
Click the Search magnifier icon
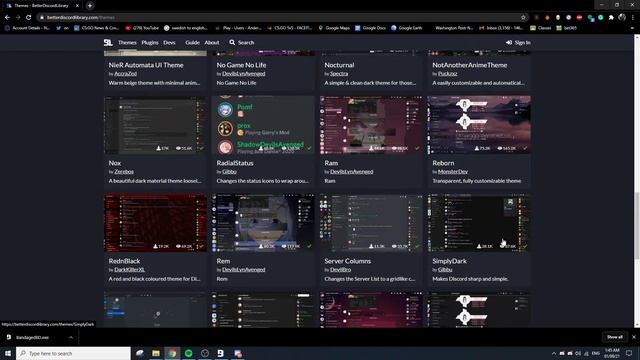tap(232, 42)
